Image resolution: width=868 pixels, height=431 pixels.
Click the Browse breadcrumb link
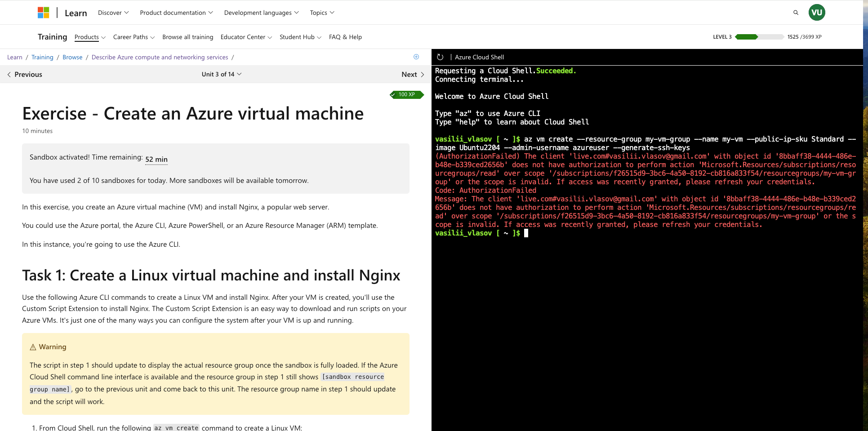72,57
